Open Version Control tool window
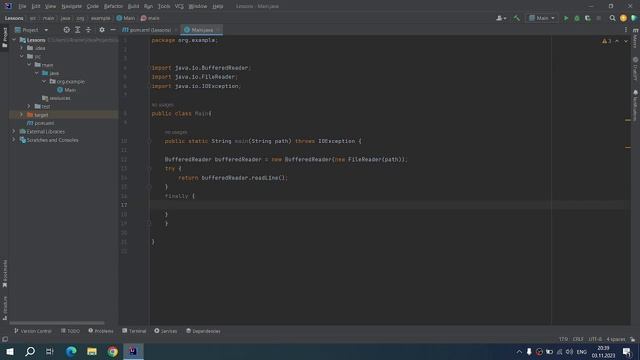Image resolution: width=640 pixels, height=360 pixels. click(33, 331)
